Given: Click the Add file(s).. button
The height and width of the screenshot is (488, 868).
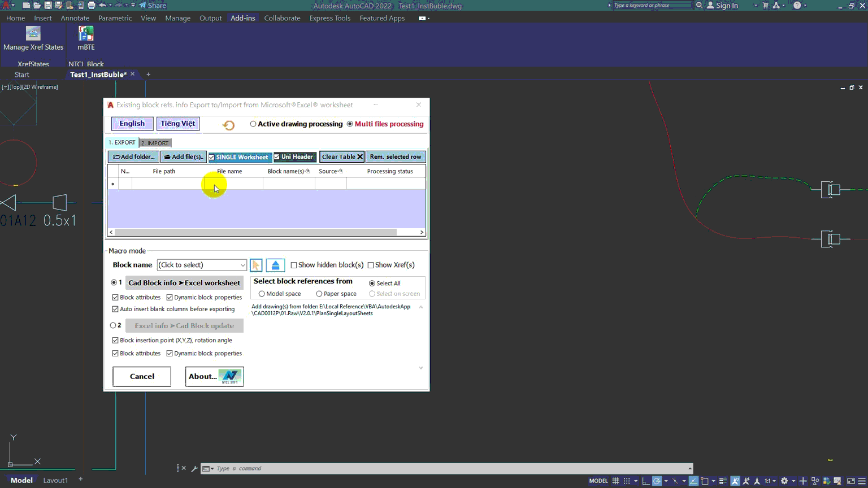Looking at the screenshot, I should coord(184,157).
